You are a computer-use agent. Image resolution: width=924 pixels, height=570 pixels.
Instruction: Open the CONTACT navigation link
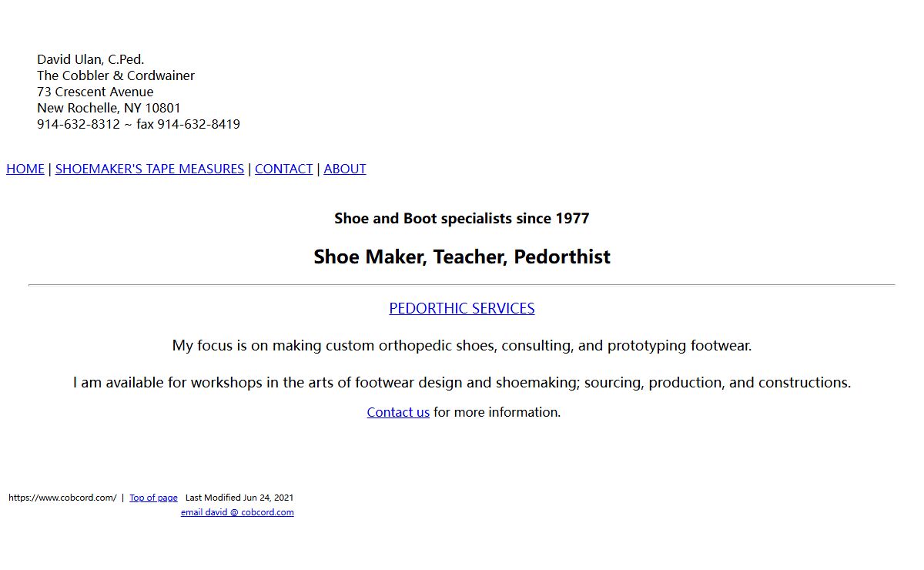pyautogui.click(x=283, y=169)
